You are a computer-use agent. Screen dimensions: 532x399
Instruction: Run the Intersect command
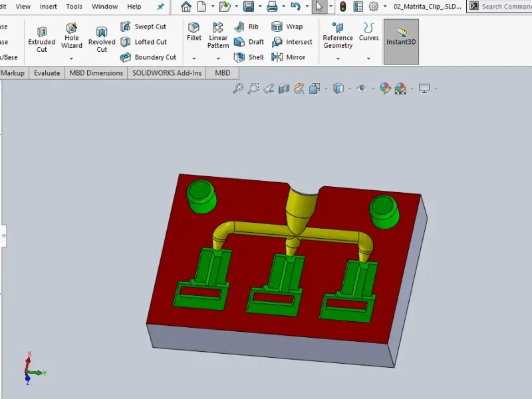pos(292,42)
